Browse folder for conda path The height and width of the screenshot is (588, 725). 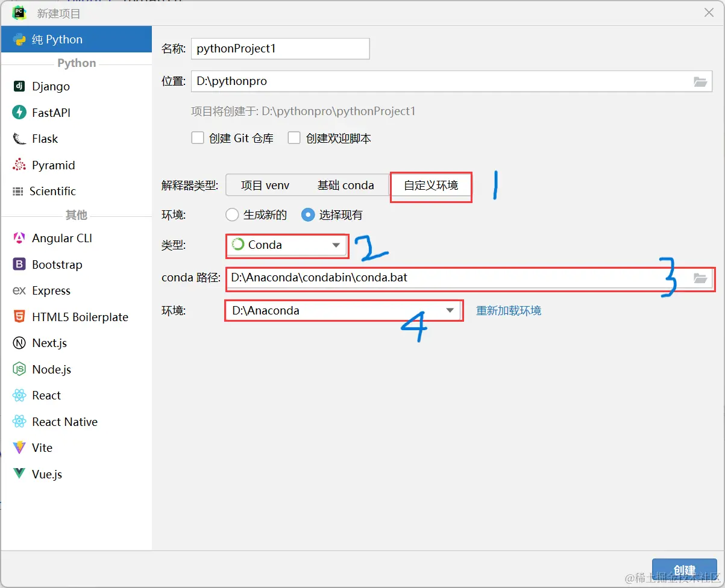point(700,278)
